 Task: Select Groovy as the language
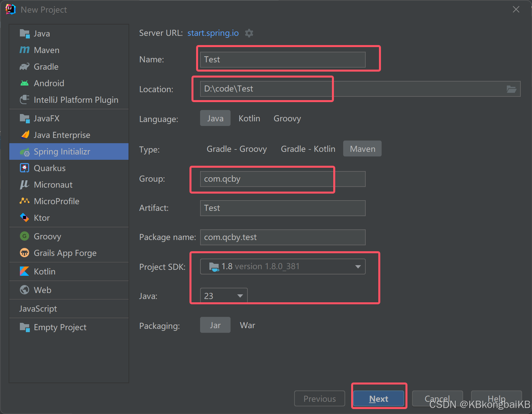click(287, 118)
